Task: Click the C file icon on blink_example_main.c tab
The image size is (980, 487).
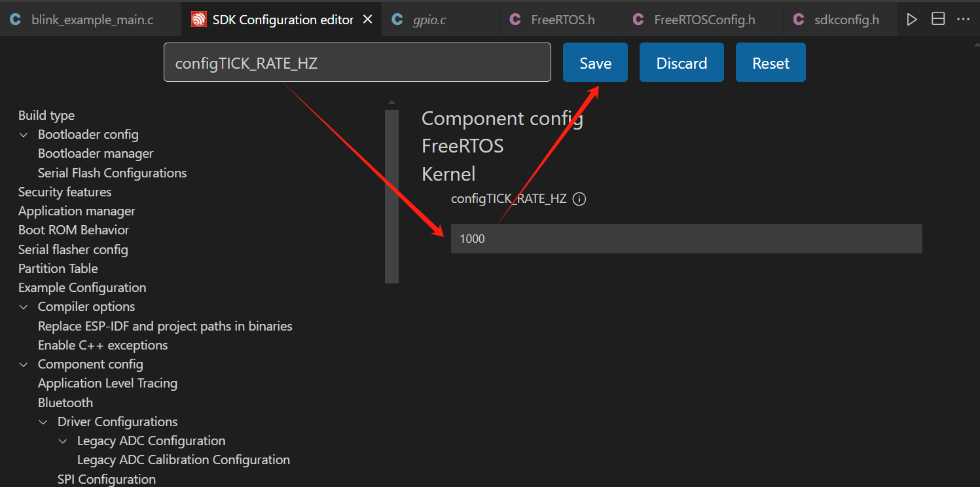Action: [16, 20]
